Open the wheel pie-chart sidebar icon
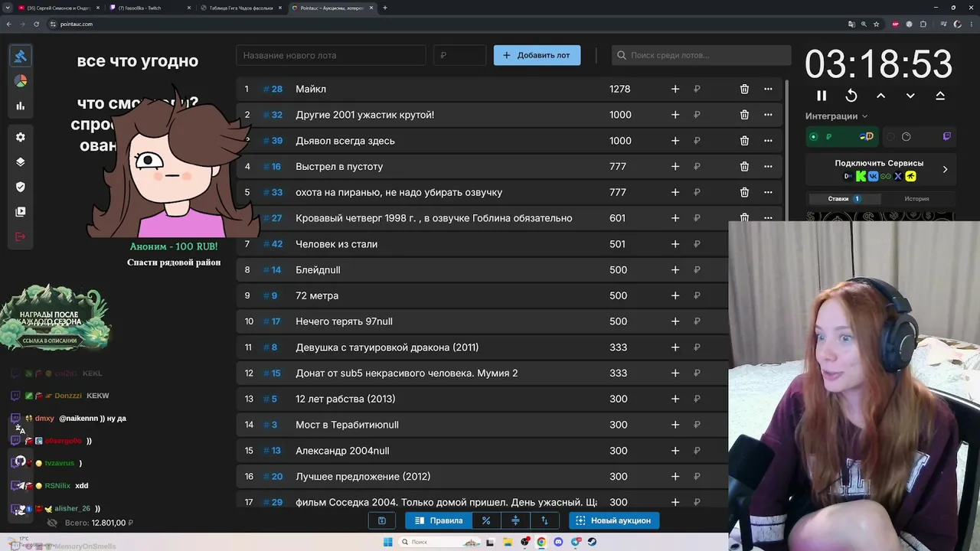 point(21,81)
